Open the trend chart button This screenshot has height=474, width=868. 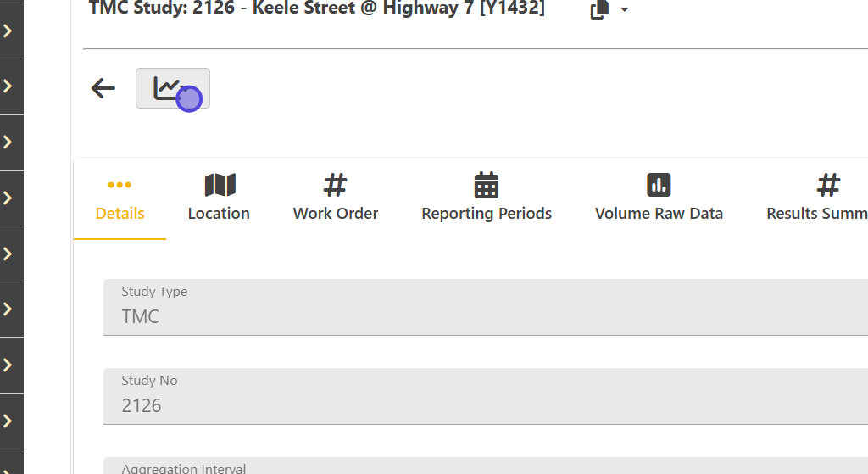(172, 88)
